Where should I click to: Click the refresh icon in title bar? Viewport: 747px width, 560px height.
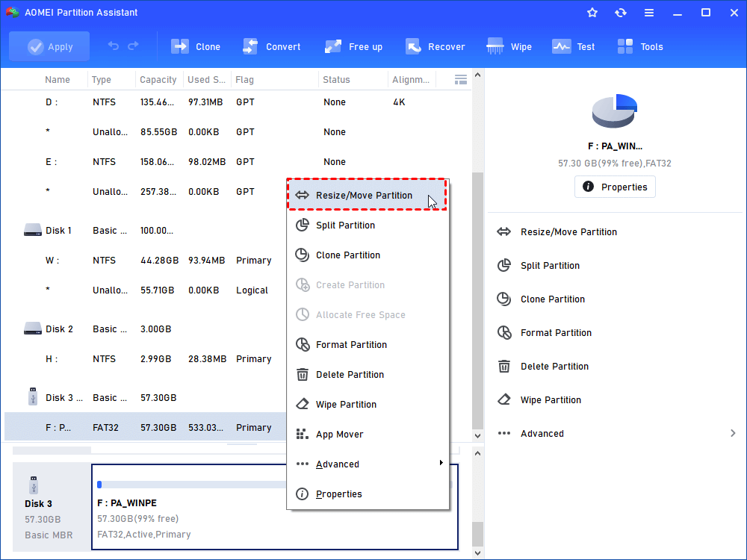(x=620, y=13)
